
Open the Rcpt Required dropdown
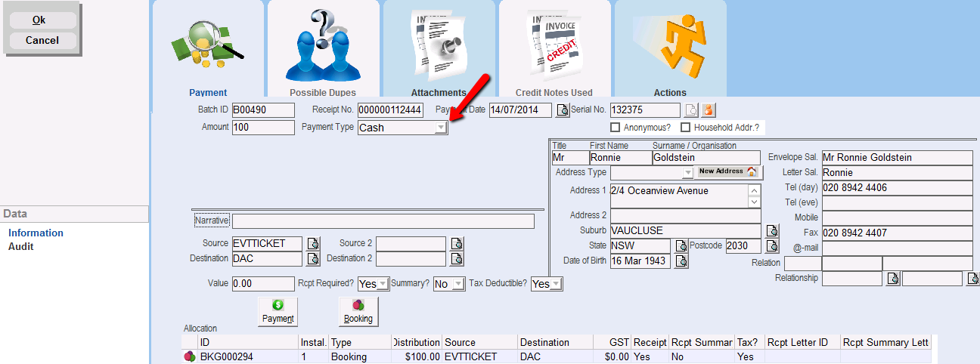tap(383, 285)
